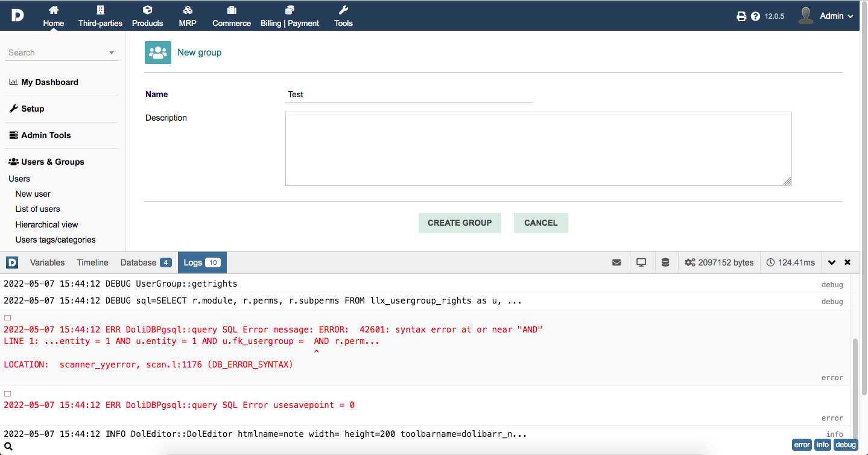Open New user page
The width and height of the screenshot is (868, 455).
pyautogui.click(x=33, y=194)
